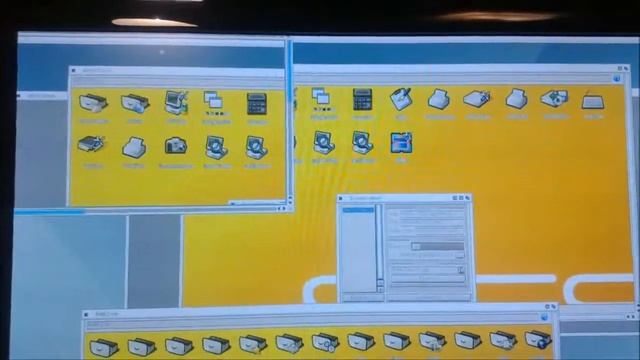Click the vertical scroll arrow of the left window
The image size is (640, 360).
[x=290, y=199]
